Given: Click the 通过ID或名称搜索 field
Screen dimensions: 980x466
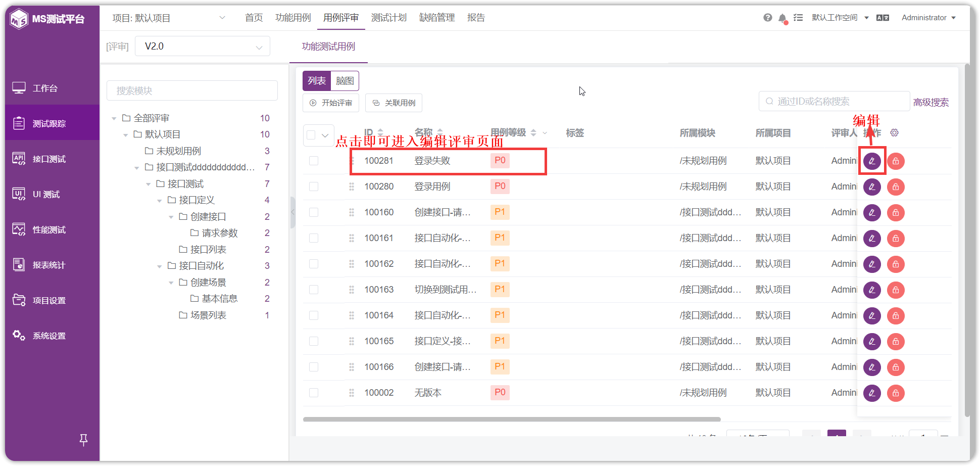Looking at the screenshot, I should click(834, 102).
